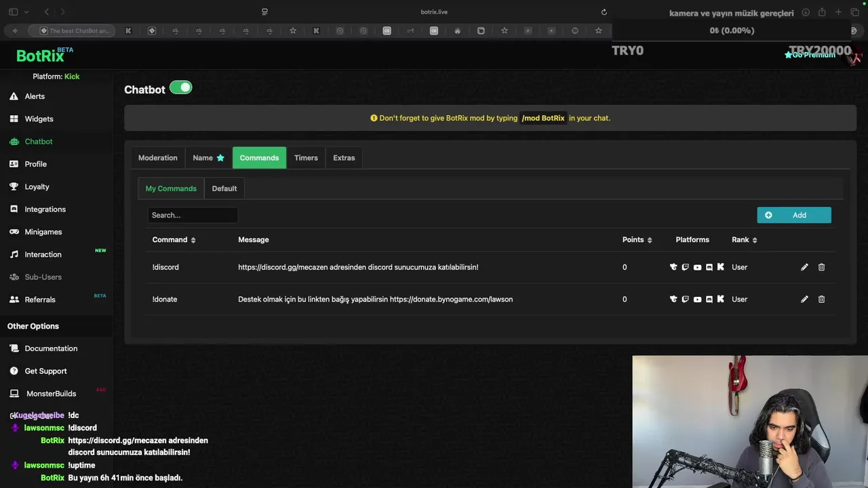Open the Safari tab overview

pyautogui.click(x=855, y=12)
